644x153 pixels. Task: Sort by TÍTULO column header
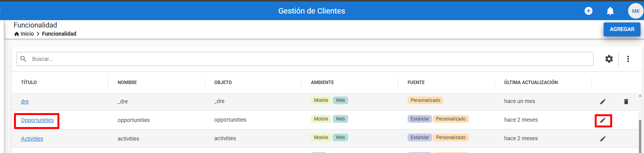click(29, 83)
